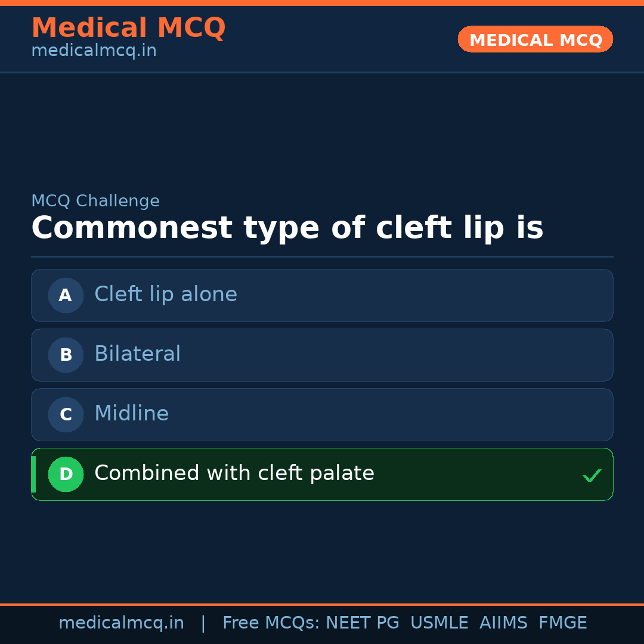Click the letter A circle icon
The width and height of the screenshot is (644, 644).
click(x=66, y=295)
